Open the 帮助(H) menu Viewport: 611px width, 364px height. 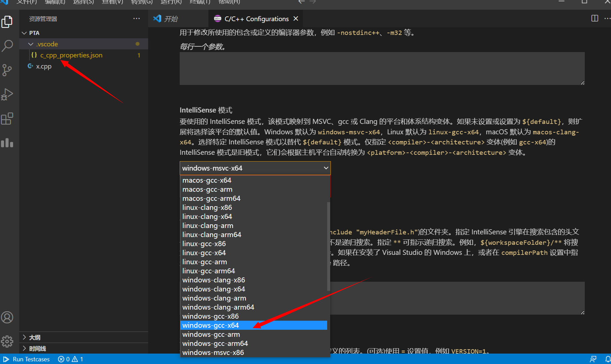tap(229, 2)
